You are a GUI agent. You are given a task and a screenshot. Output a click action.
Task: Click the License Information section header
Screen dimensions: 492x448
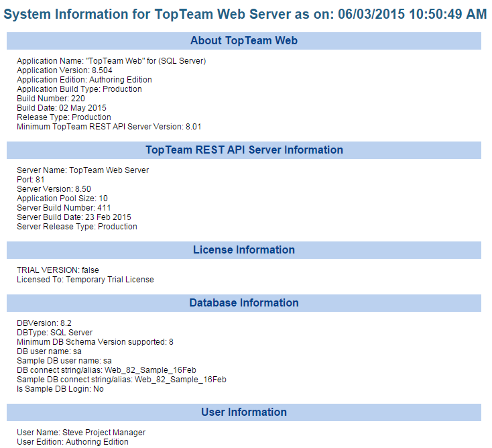point(244,250)
